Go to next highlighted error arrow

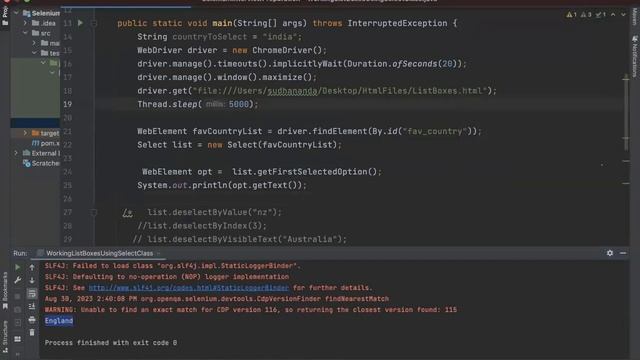[x=623, y=15]
